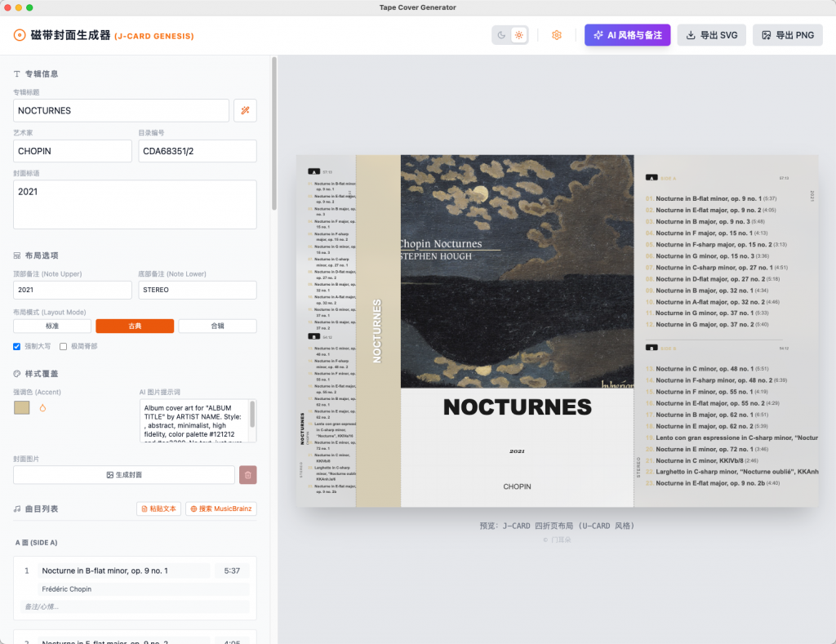Click the 导出 SVG download button
The width and height of the screenshot is (836, 644).
tap(711, 35)
